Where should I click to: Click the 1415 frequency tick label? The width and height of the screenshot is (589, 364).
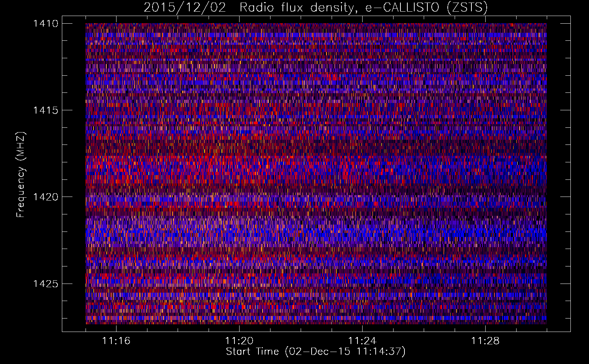click(x=46, y=110)
